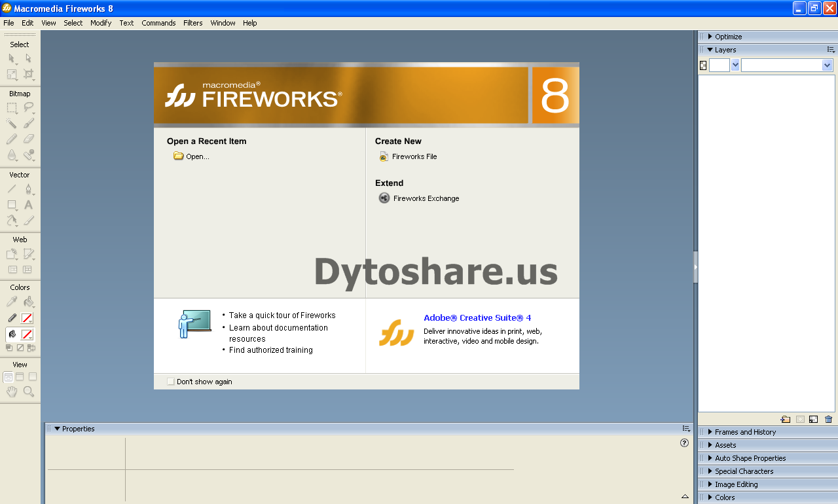Grab the Zoom tool in View section
838x504 pixels.
pos(27,392)
